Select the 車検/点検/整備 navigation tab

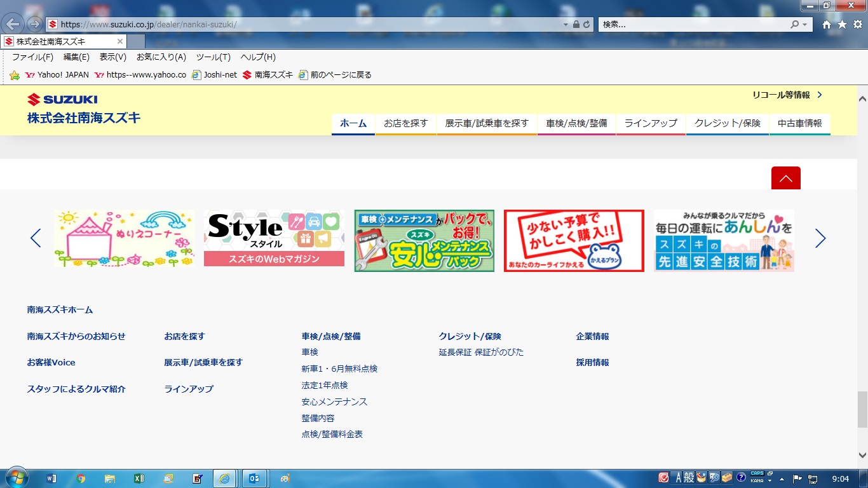tap(576, 123)
